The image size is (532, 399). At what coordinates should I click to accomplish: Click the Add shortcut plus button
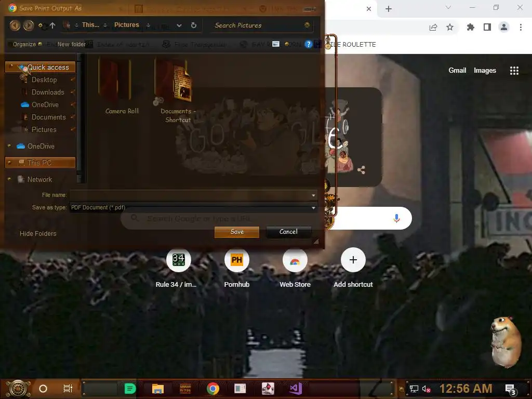pyautogui.click(x=353, y=260)
